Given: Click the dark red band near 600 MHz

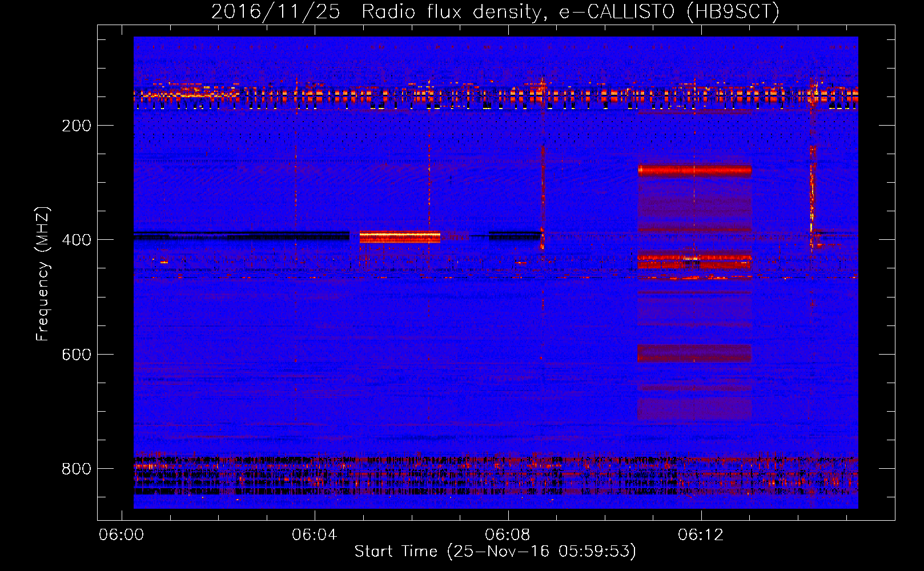Looking at the screenshot, I should click(694, 353).
